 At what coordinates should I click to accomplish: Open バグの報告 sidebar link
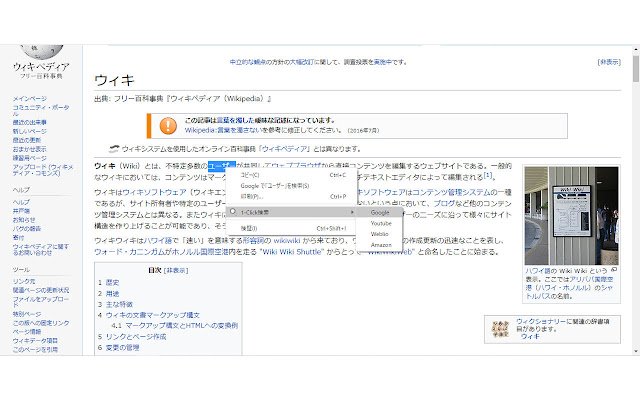(27, 229)
